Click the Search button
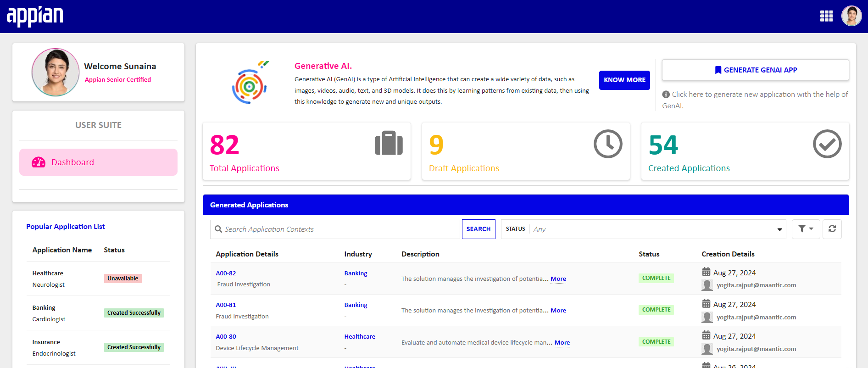This screenshot has height=368, width=868. pos(479,229)
